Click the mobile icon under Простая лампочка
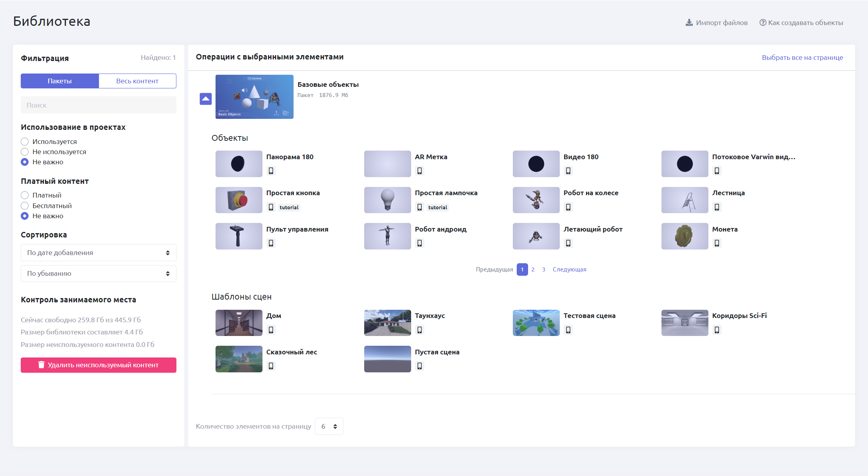 click(x=419, y=207)
